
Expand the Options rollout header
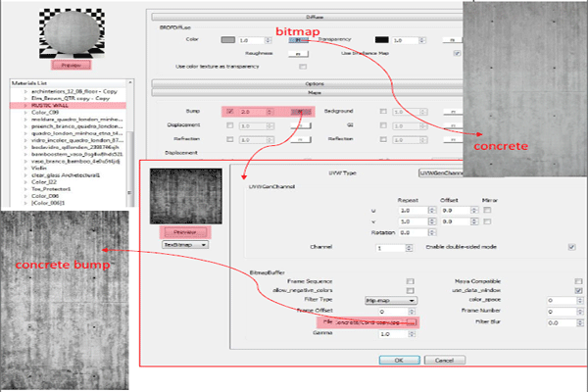pyautogui.click(x=307, y=83)
